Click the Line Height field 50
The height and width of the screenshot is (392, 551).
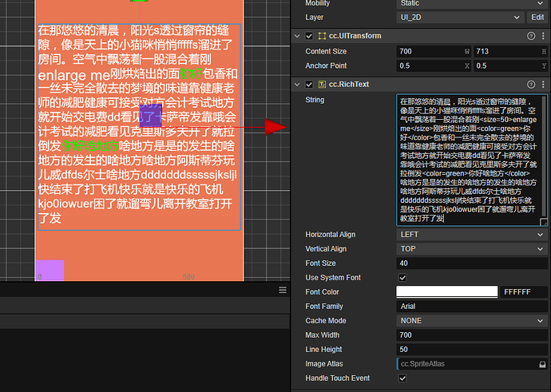(472, 350)
